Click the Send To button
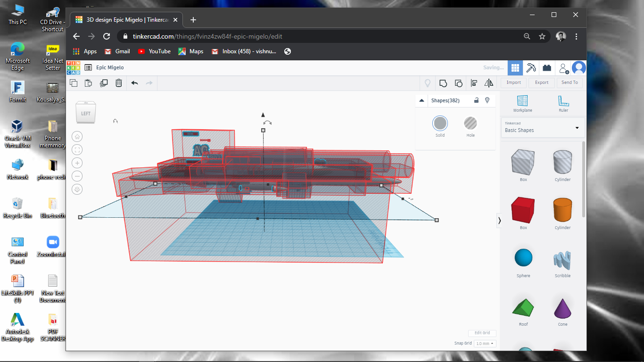The width and height of the screenshot is (644, 362). pyautogui.click(x=570, y=82)
